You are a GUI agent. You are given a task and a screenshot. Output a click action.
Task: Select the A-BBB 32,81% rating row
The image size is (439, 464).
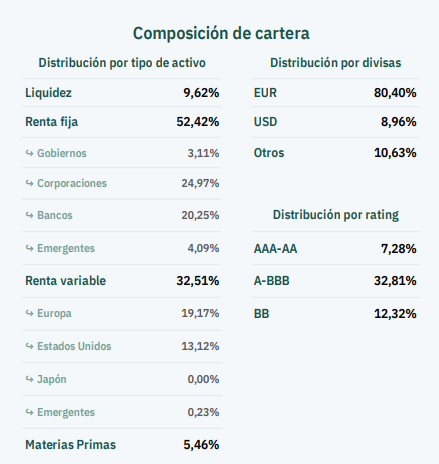pyautogui.click(x=335, y=281)
